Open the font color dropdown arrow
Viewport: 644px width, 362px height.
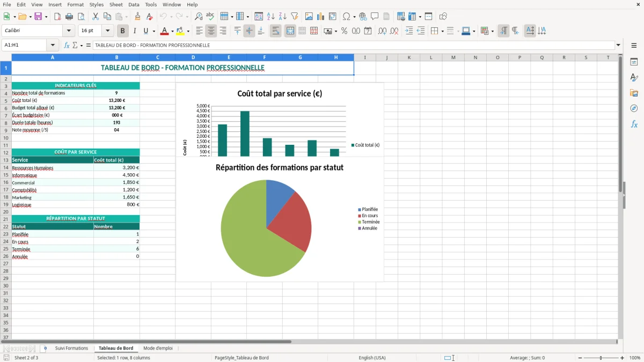(x=172, y=31)
